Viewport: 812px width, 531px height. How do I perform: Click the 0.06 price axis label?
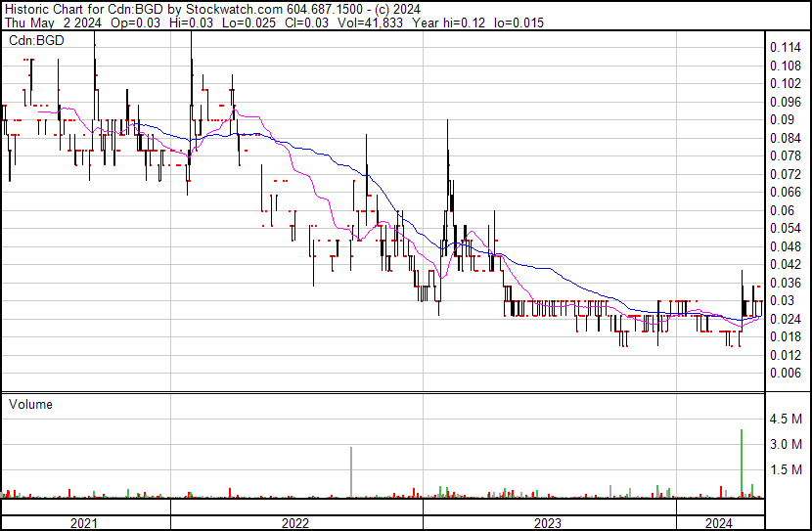click(x=782, y=210)
